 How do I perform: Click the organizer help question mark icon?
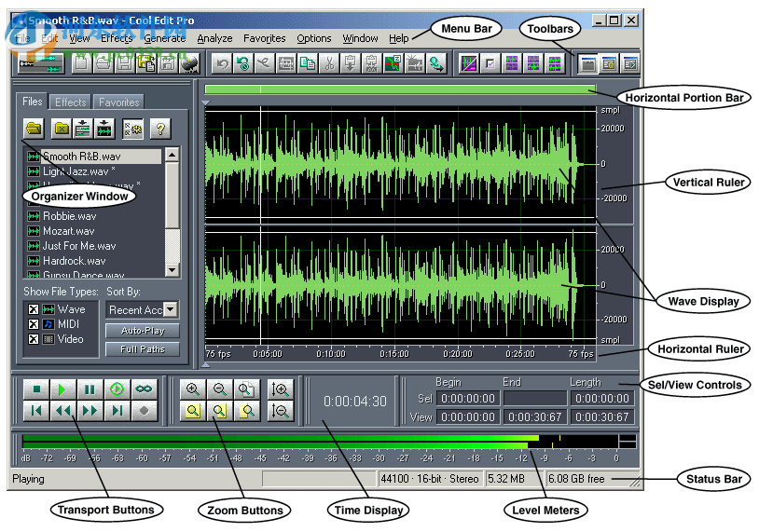(159, 129)
